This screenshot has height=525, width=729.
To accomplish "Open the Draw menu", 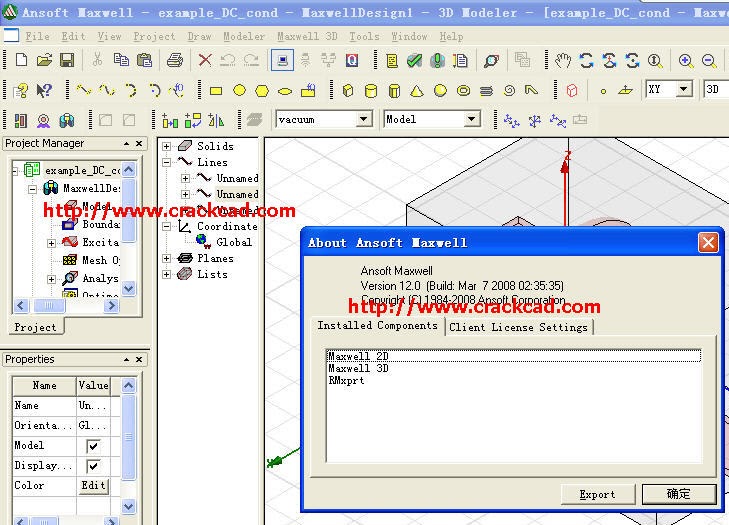I will (200, 36).
